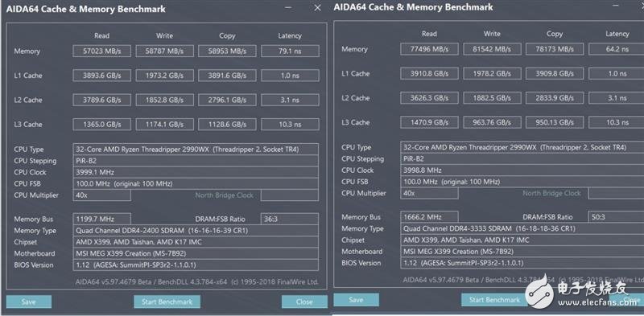The width and height of the screenshot is (644, 316).
Task: Click Chipset field in left window
Action: [x=196, y=242]
